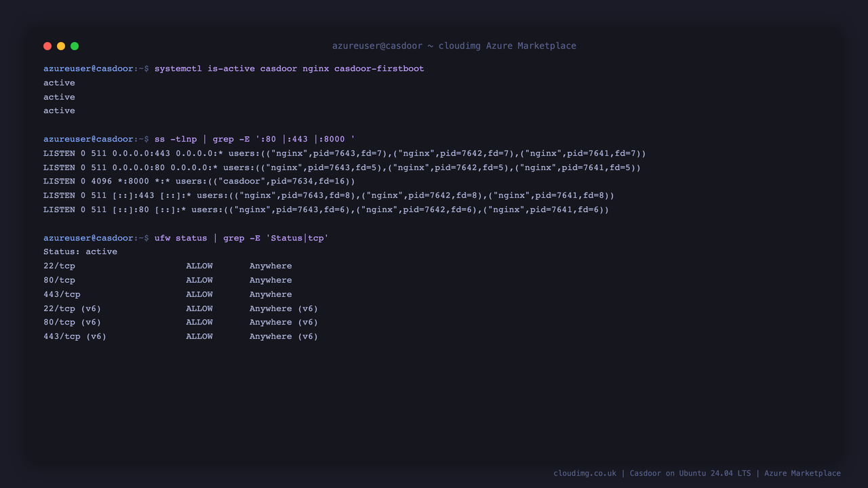Click the 'Status: active' line
The width and height of the screenshot is (868, 488).
(80, 251)
